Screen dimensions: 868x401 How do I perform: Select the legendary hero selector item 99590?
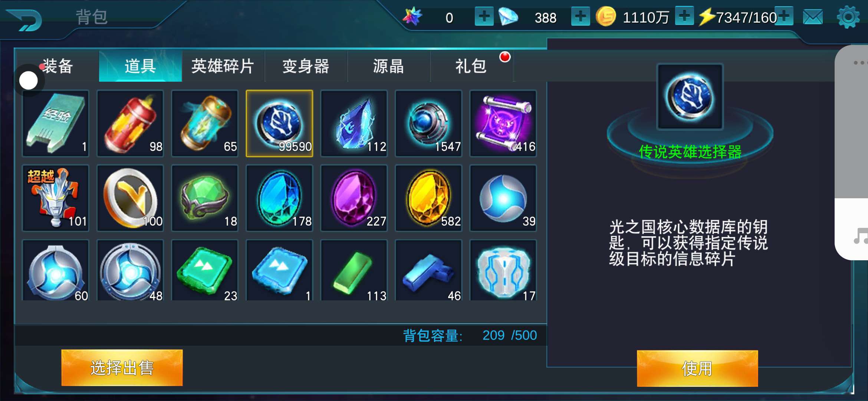point(279,123)
